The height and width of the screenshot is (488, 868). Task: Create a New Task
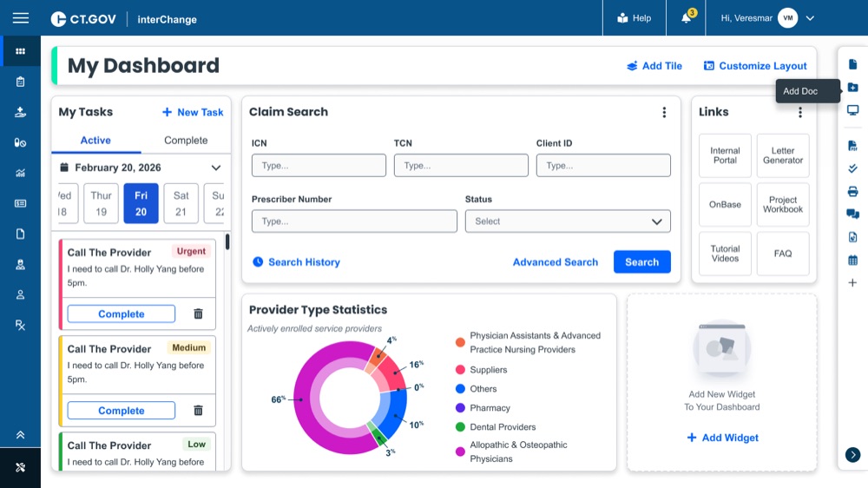coord(193,112)
